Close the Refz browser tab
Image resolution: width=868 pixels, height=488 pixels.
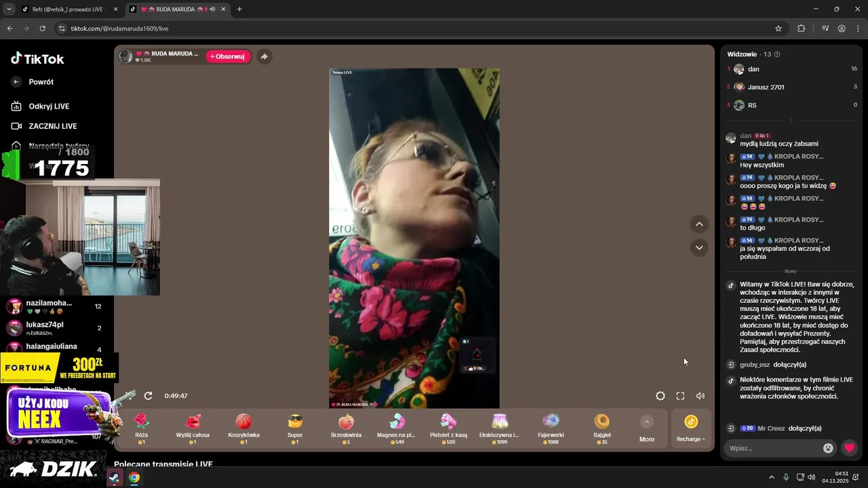coord(115,9)
